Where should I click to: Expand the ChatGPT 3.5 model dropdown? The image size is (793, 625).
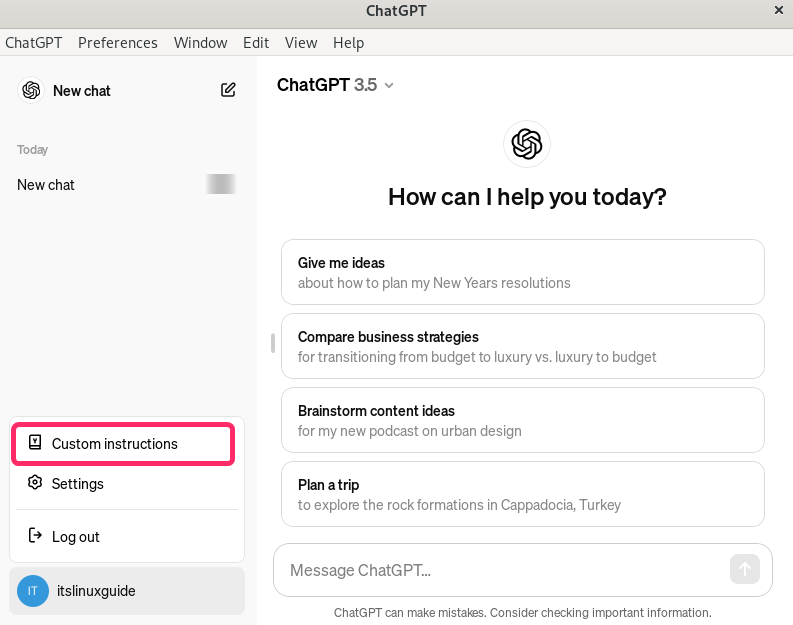pyautogui.click(x=389, y=85)
